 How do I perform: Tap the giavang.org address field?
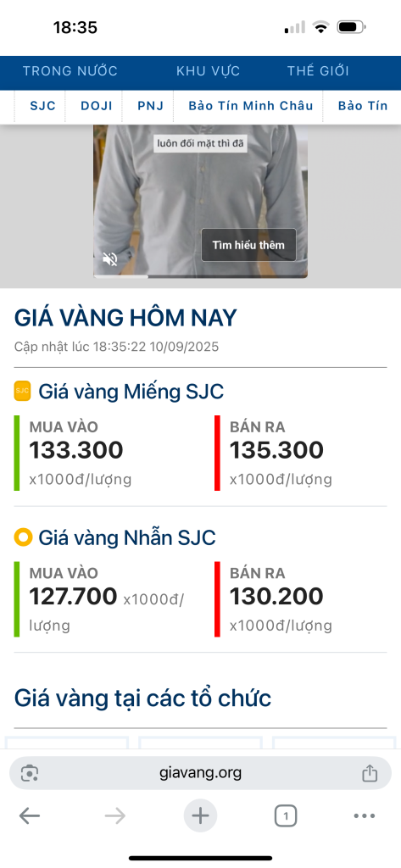click(x=200, y=773)
